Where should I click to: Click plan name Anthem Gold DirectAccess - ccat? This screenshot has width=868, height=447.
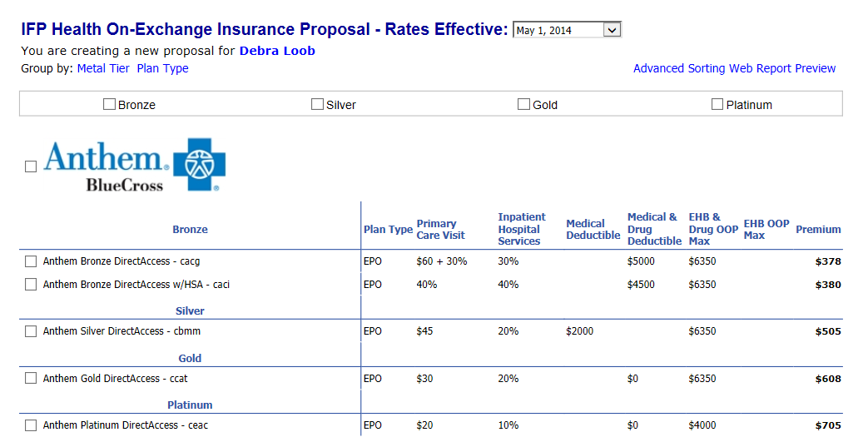(115, 379)
